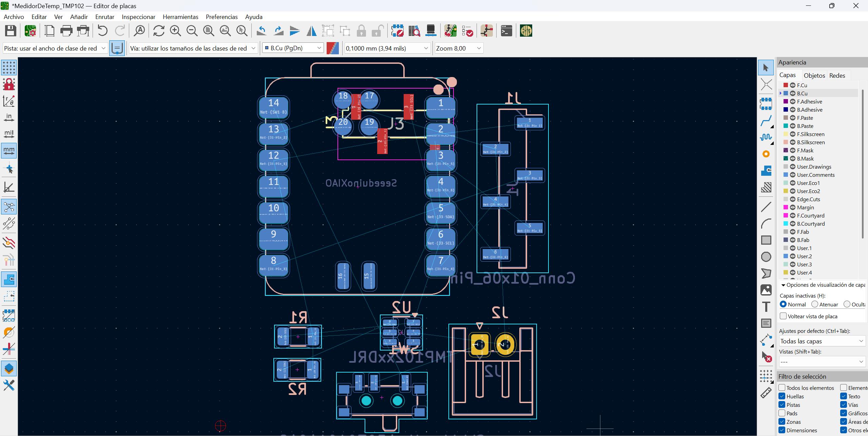Click the Margin layer color swatch
The width and height of the screenshot is (868, 436).
786,207
